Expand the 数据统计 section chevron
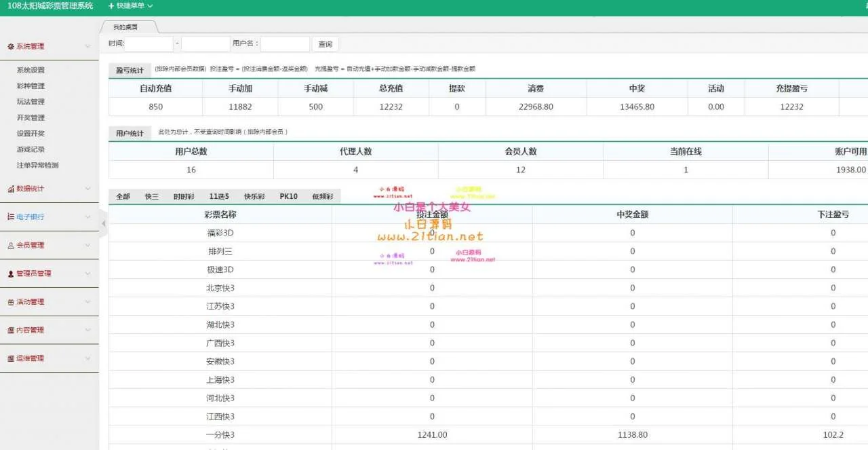This screenshot has height=450, width=868. coord(87,189)
